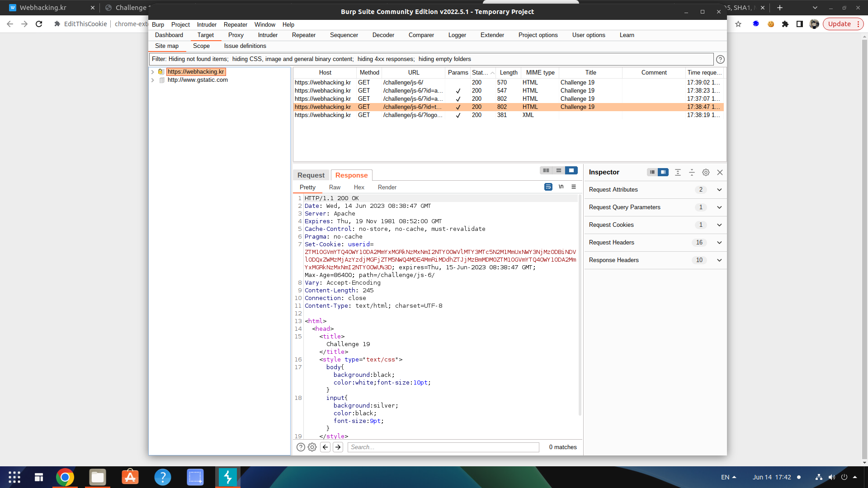The width and height of the screenshot is (868, 488).
Task: Expand Request Cookies section
Action: pyautogui.click(x=719, y=225)
